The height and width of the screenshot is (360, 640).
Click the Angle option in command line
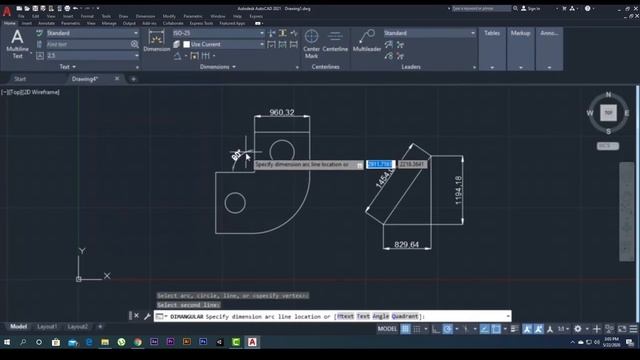(x=380, y=316)
